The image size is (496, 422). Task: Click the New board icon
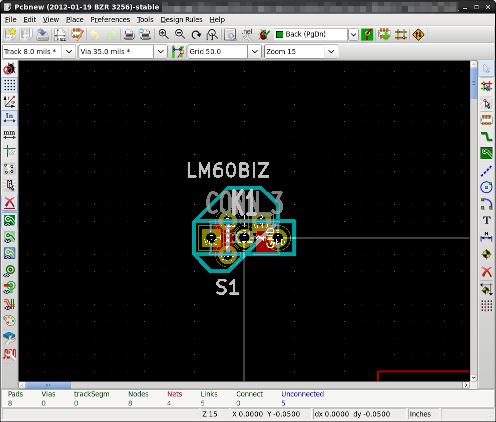(x=10, y=34)
